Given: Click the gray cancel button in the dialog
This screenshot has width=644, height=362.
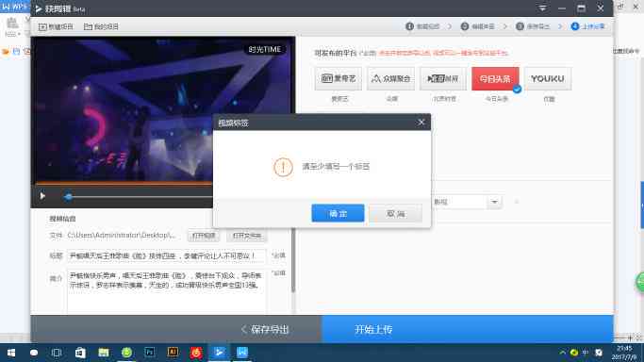Looking at the screenshot, I should (x=395, y=213).
